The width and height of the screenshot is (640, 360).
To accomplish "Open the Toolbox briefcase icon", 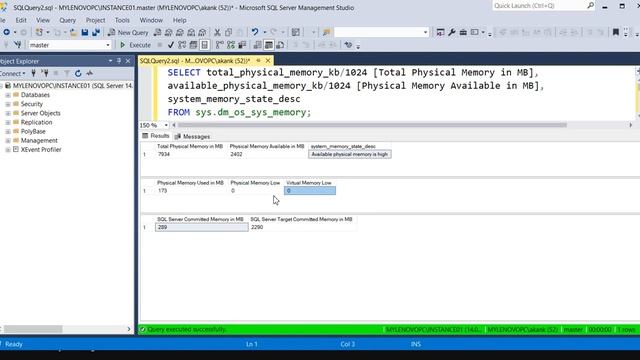I will coord(463,32).
